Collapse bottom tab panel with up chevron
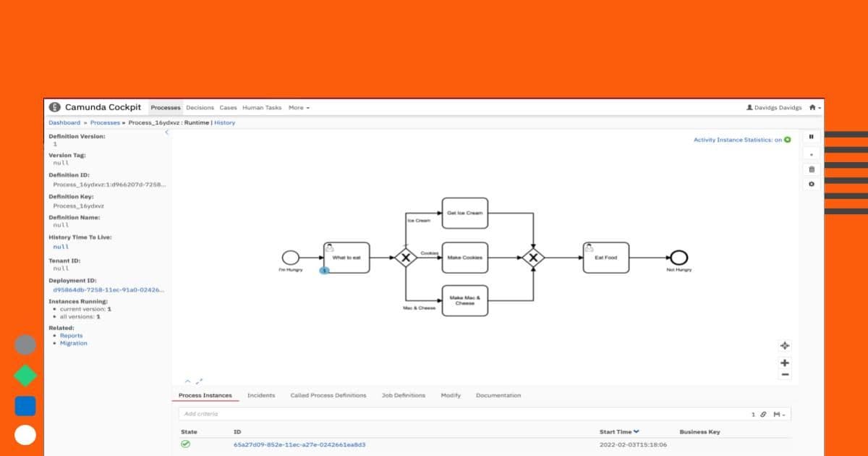Viewport: 868px width, 456px height. click(188, 381)
